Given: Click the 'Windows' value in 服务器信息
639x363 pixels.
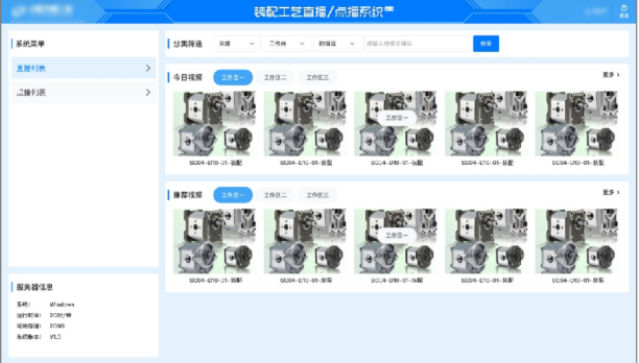Looking at the screenshot, I should (62, 304).
